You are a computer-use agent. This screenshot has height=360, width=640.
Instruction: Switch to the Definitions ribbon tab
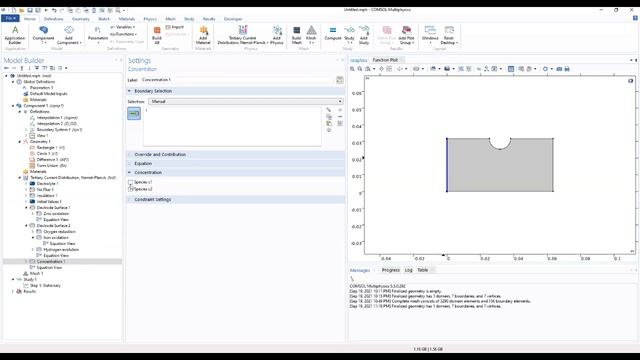coord(53,19)
